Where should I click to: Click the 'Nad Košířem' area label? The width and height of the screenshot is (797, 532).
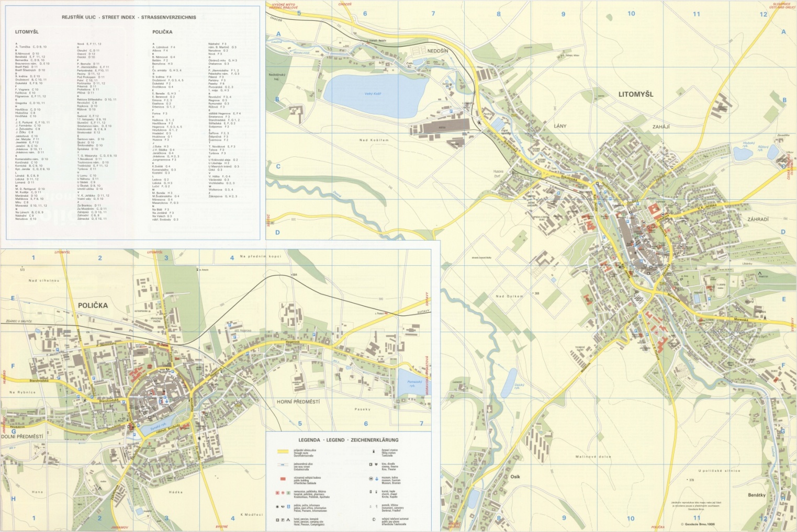point(374,140)
